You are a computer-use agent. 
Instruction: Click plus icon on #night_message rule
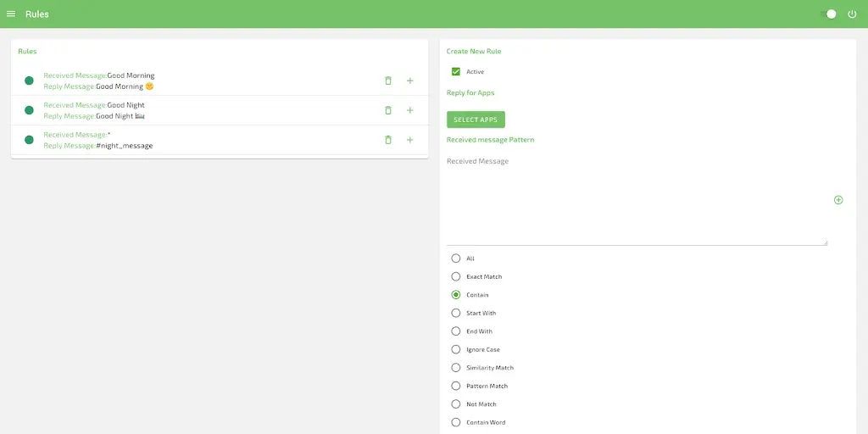410,140
